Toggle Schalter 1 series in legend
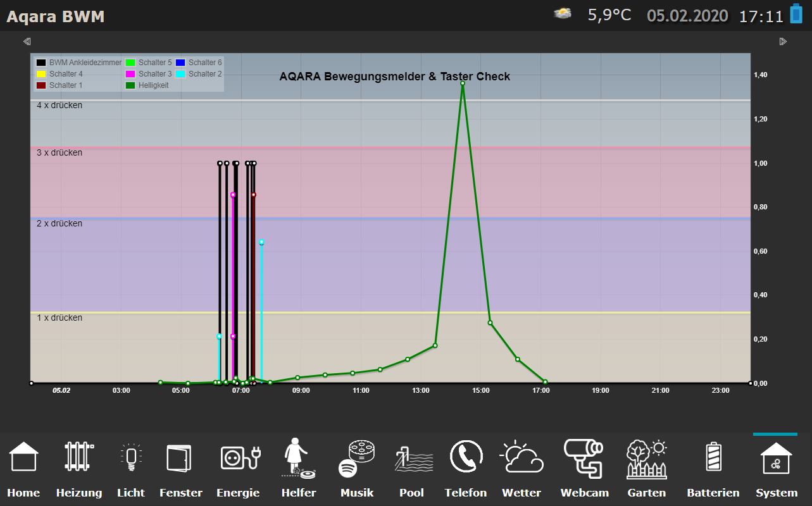 59,85
